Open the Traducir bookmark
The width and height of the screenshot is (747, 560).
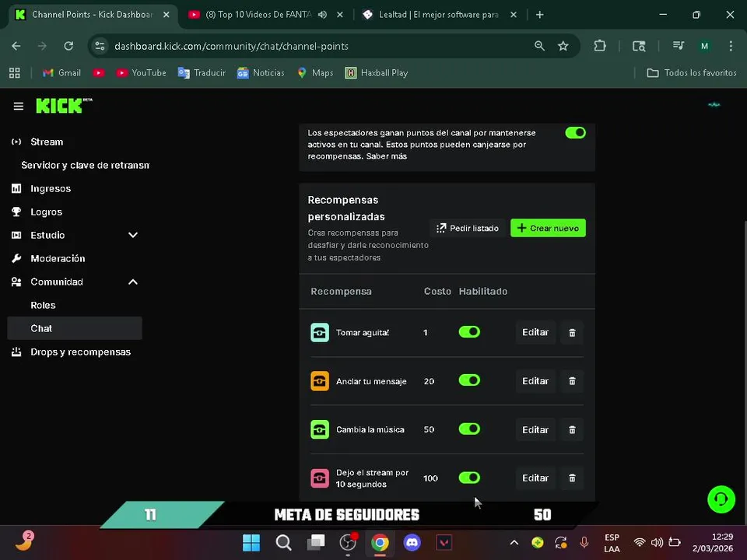point(202,73)
